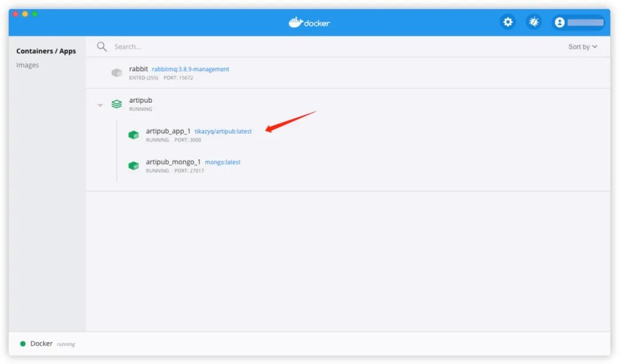Screen dimensions: 619x364
Task: Open the user account button
Action: pyautogui.click(x=579, y=22)
